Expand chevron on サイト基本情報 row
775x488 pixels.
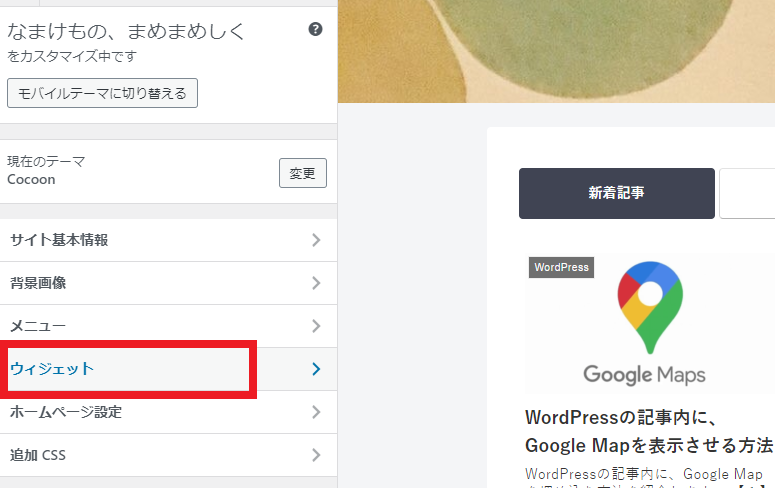coord(316,240)
